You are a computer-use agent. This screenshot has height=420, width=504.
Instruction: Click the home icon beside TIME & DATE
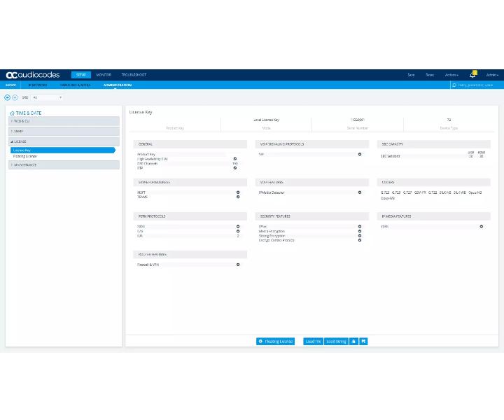coord(12,113)
